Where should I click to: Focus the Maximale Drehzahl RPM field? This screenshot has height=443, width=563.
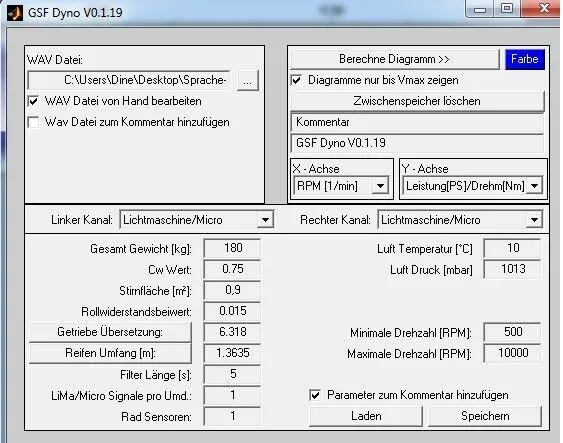[513, 353]
